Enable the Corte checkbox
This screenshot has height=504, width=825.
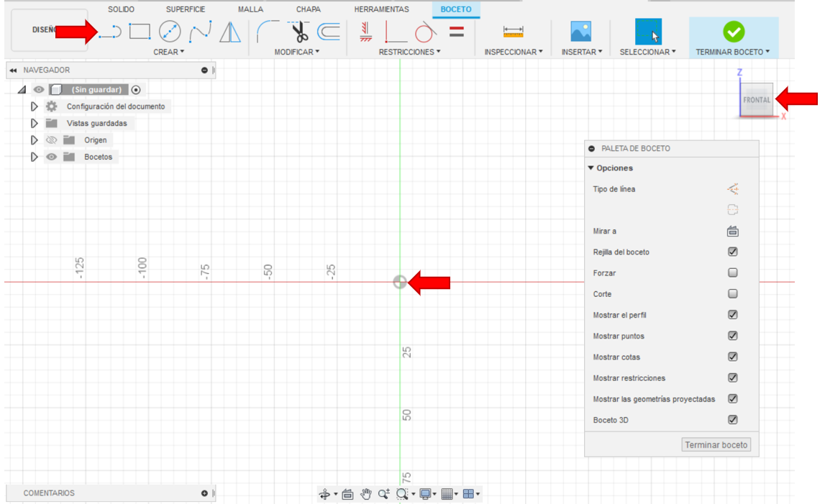(732, 293)
